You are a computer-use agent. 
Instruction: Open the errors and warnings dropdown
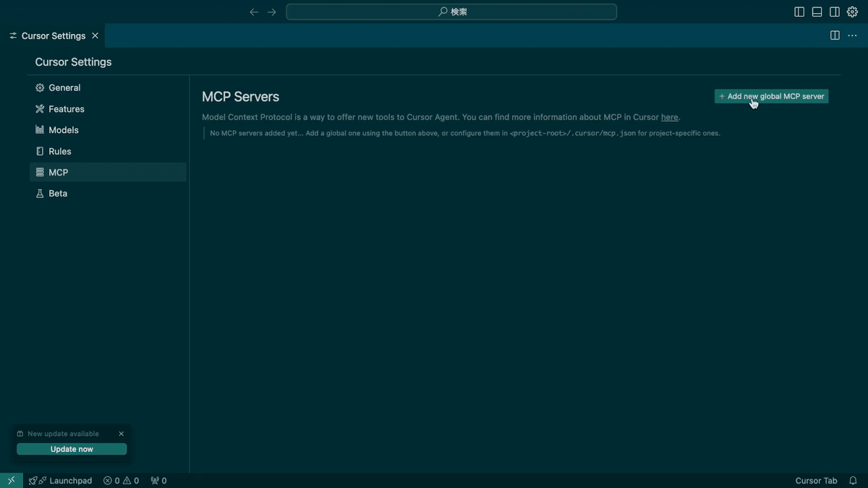[x=122, y=480]
